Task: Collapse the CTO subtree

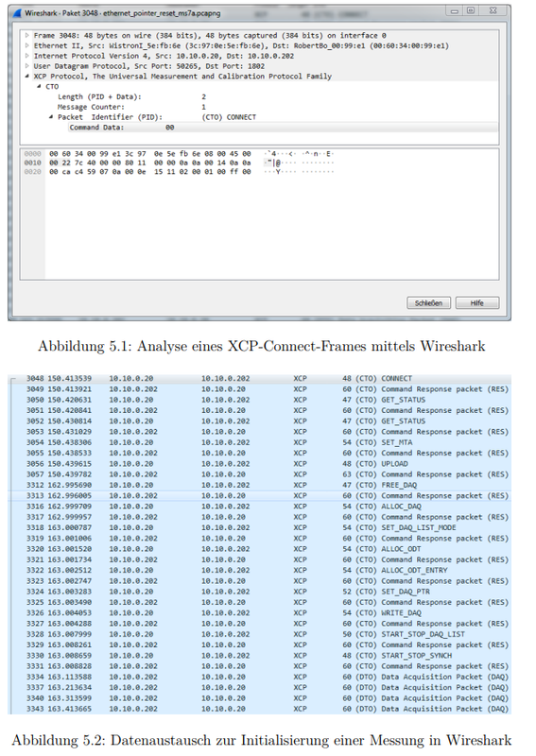Action: tap(39, 86)
